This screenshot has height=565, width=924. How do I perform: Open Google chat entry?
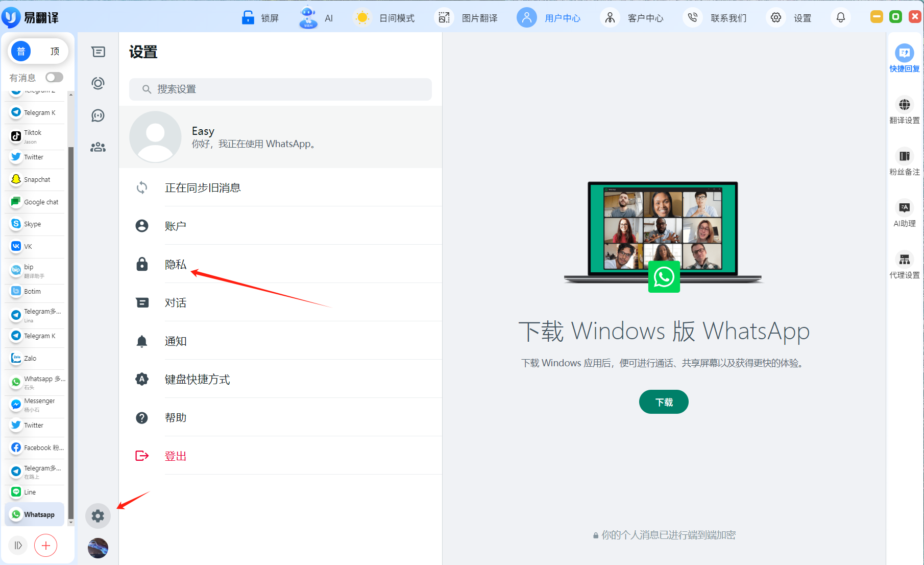(x=35, y=202)
